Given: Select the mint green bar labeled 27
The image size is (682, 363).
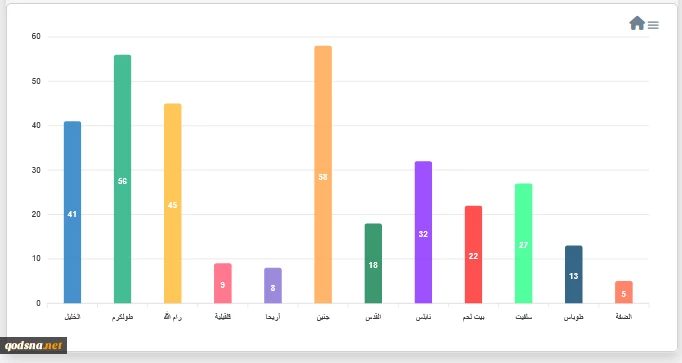Looking at the screenshot, I should tap(523, 243).
